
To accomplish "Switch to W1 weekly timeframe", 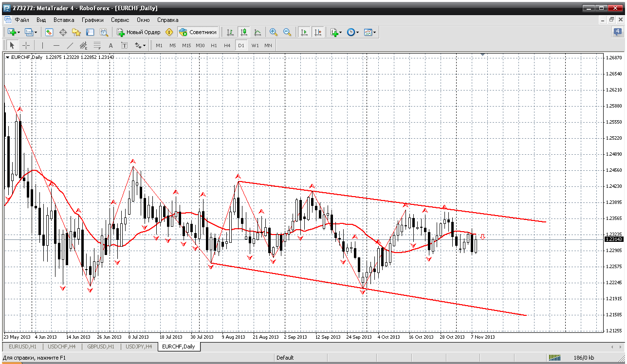I will 255,45.
